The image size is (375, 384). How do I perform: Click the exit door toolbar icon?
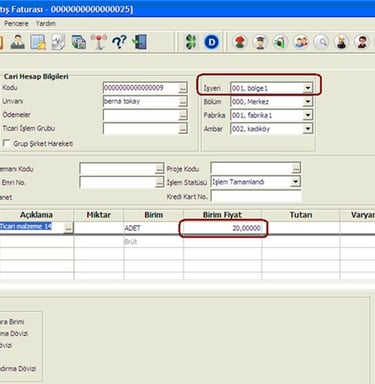click(140, 42)
